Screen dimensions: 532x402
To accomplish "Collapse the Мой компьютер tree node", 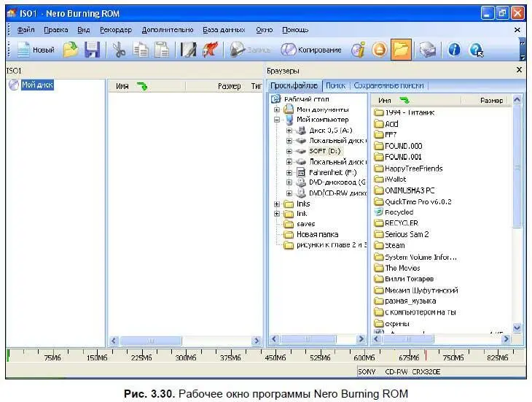I will (278, 120).
